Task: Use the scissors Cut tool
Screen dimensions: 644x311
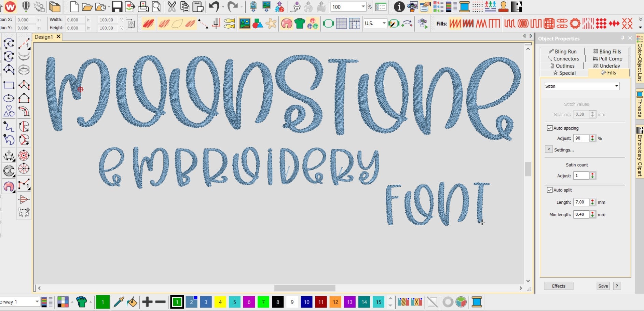Action: [x=173, y=6]
